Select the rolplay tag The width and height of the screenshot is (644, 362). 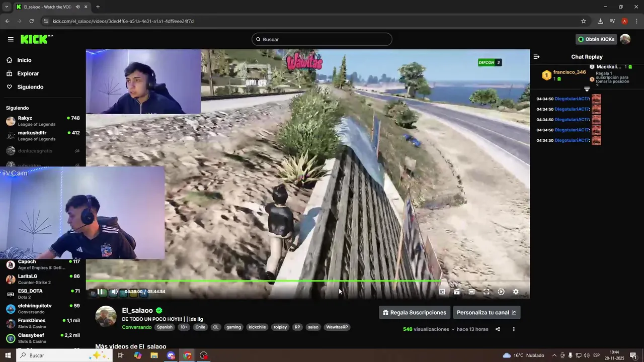pos(280,327)
